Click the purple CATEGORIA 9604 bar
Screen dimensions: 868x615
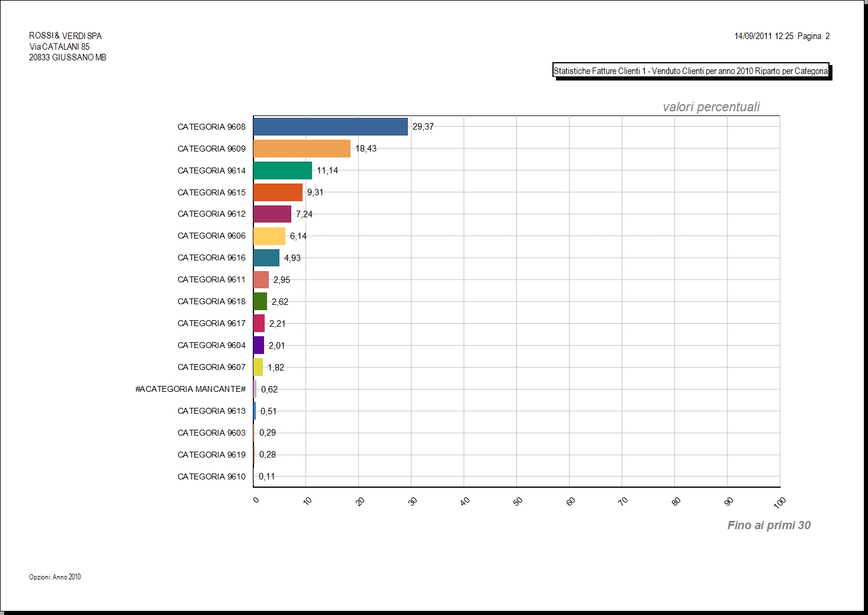click(259, 345)
